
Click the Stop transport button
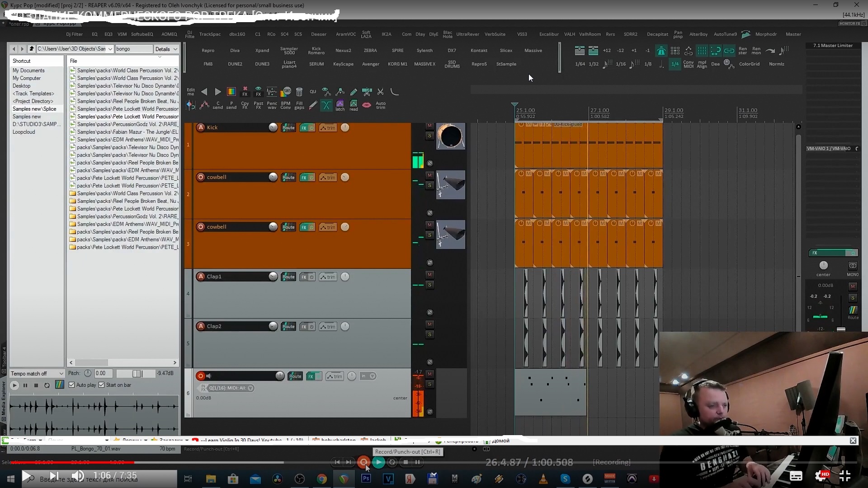[406, 462]
